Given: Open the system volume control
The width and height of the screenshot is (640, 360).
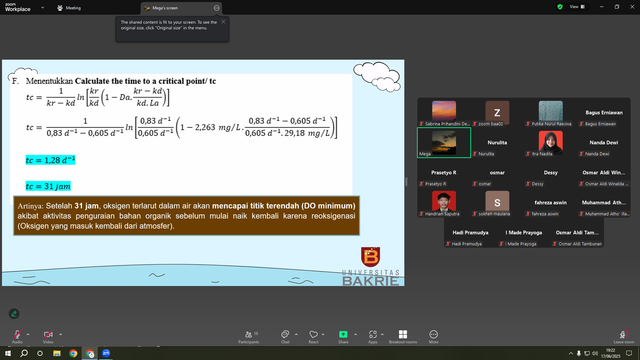Looking at the screenshot, I should pos(595,353).
